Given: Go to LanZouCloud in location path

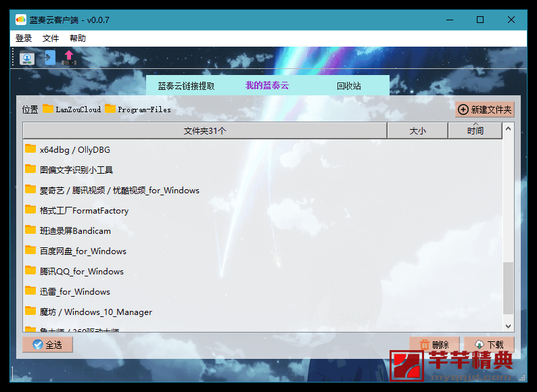Looking at the screenshot, I should [x=78, y=109].
